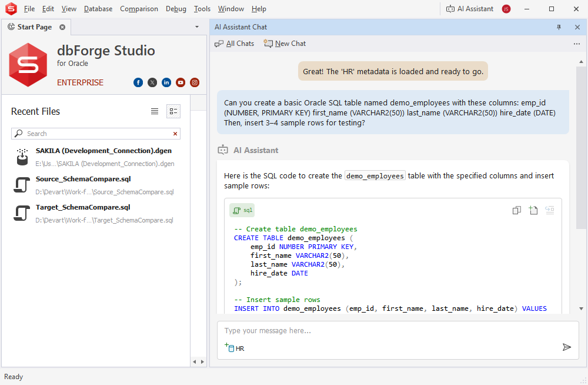
Task: Send the chat message
Action: 567,347
